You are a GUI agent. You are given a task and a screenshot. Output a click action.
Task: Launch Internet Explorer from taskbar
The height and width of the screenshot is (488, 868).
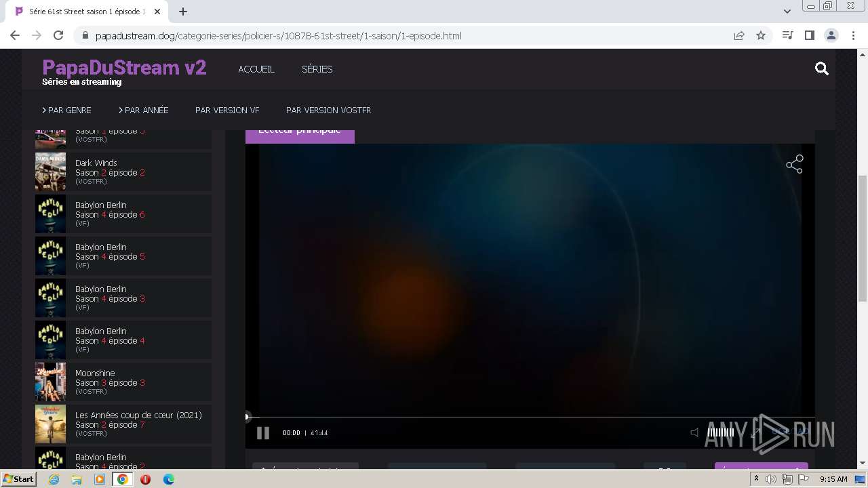click(x=54, y=479)
